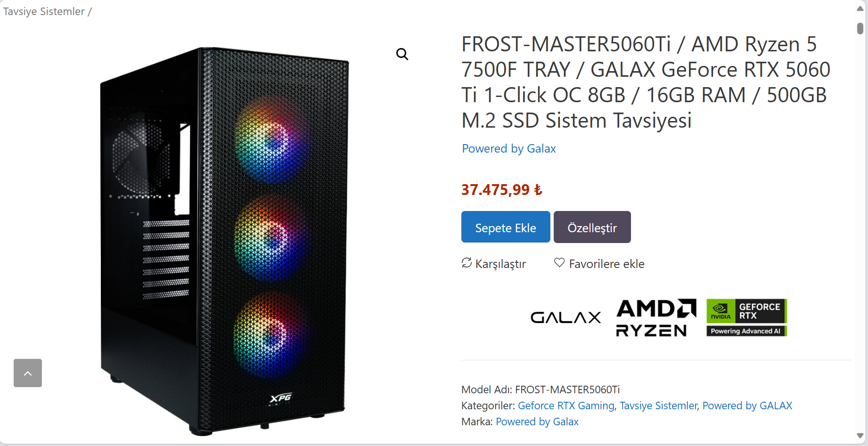
Task: Add the system to cart with Sepete Ekle
Action: (x=506, y=227)
